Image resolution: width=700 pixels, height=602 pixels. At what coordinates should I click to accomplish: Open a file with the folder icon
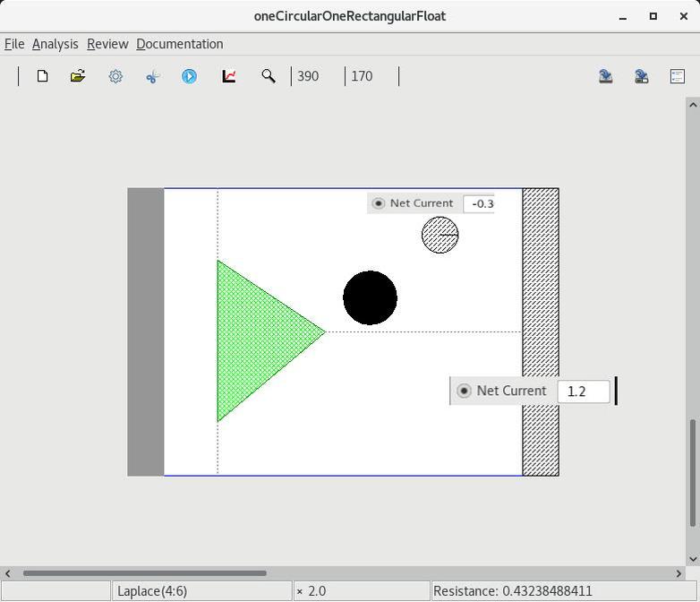78,76
